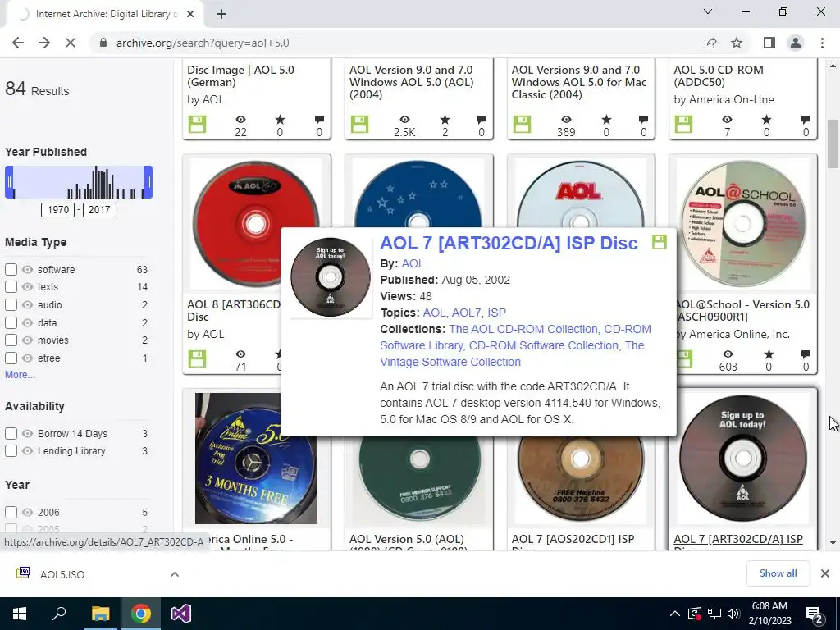Bookmark this page with star icon
The height and width of the screenshot is (630, 840).
737,43
